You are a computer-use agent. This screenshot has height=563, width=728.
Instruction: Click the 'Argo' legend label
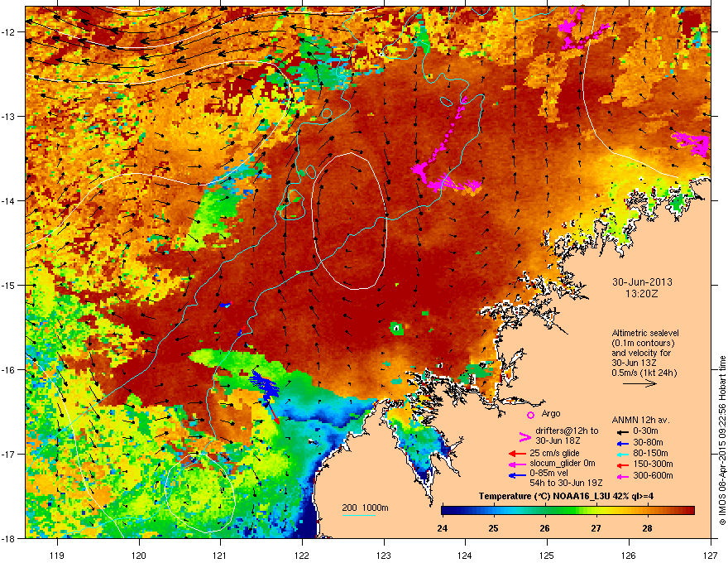(551, 414)
